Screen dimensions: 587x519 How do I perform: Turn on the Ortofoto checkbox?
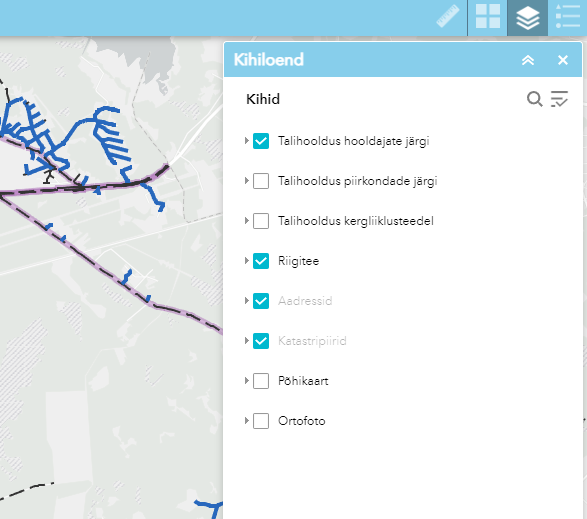261,421
